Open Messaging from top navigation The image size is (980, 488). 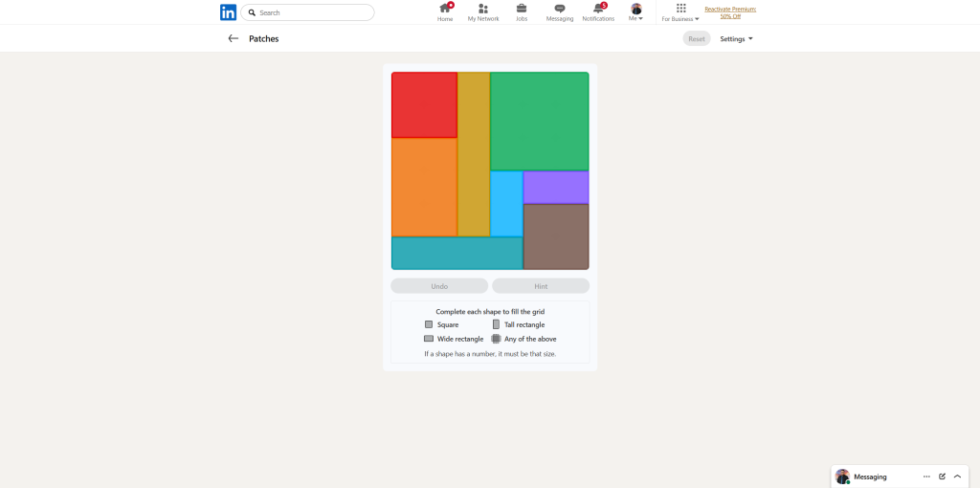(x=559, y=12)
